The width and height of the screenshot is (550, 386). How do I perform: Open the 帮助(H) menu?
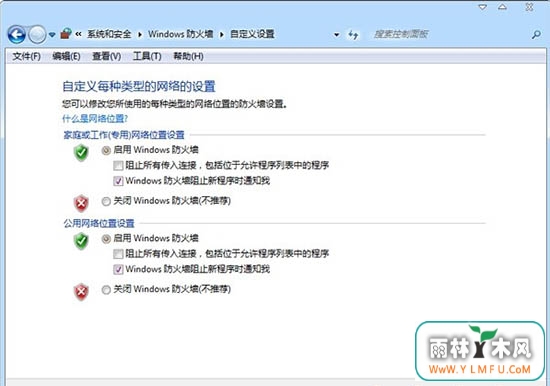pos(188,56)
